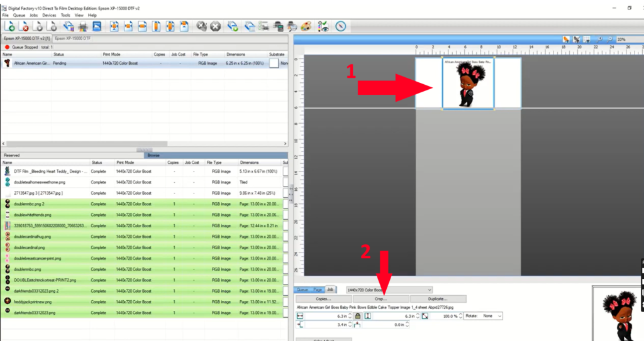Click the height 6.3 in stepper arrows
The image size is (644, 341).
point(418,316)
